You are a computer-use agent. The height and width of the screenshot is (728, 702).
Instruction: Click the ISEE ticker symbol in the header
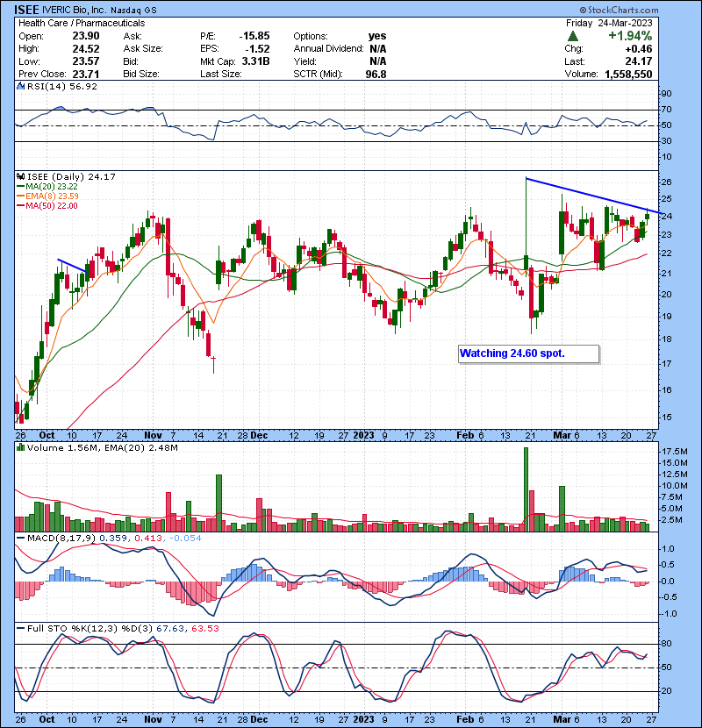(x=26, y=10)
